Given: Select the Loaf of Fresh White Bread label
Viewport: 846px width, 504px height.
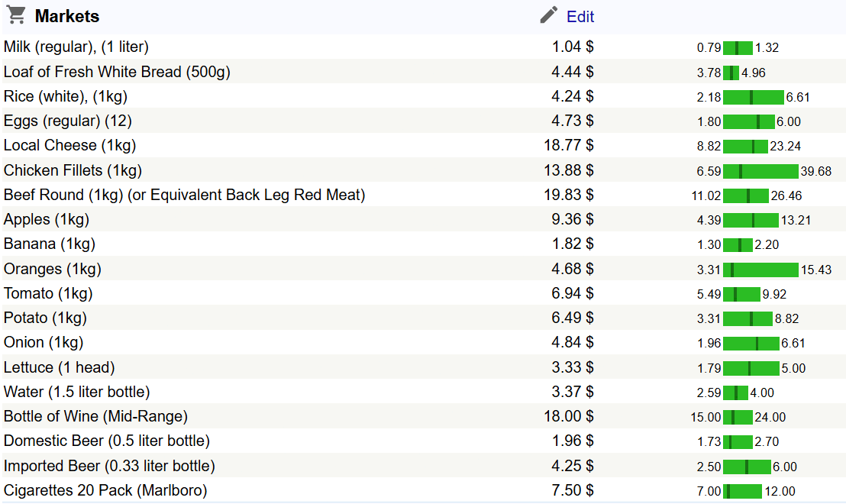Looking at the screenshot, I should (117, 72).
